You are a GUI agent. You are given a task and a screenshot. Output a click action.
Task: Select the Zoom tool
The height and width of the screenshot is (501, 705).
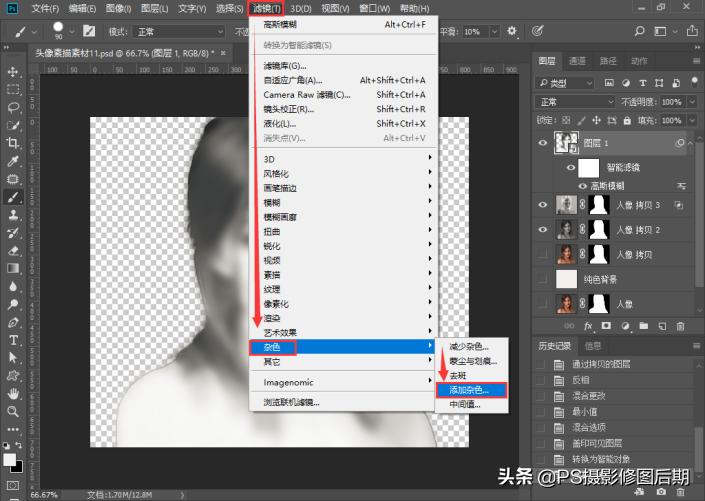[13, 412]
